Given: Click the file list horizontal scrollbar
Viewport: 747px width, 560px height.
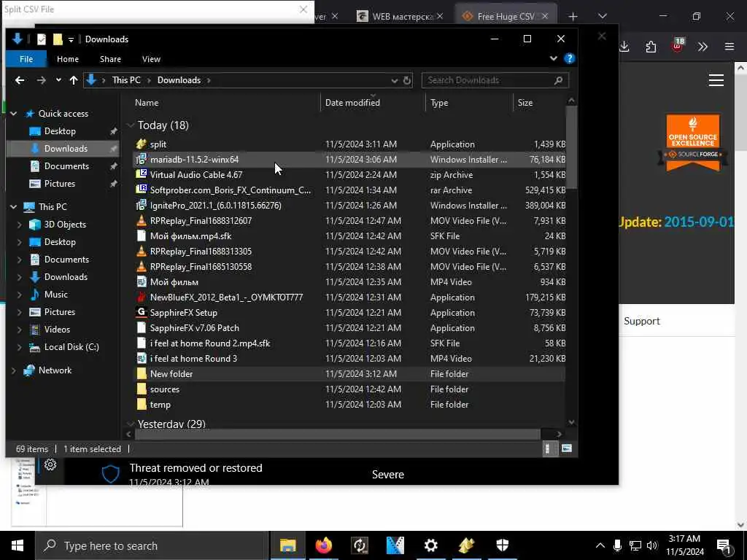Looking at the screenshot, I should [x=337, y=435].
